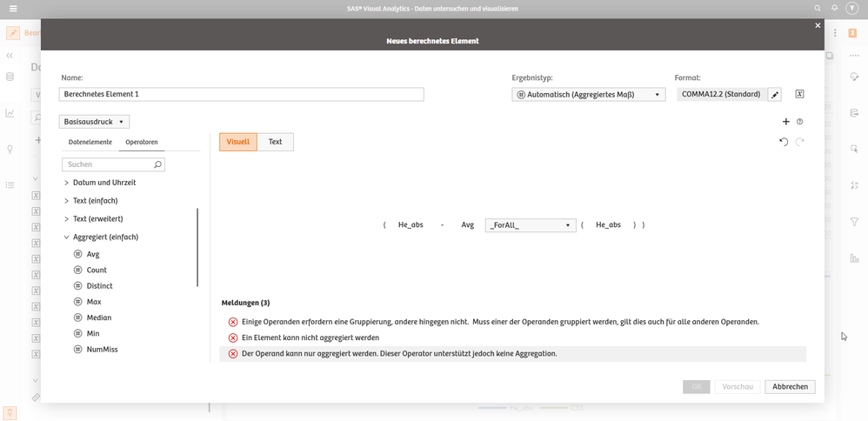Open the _ForAll_ aggregation context dropdown
Image resolution: width=868 pixels, height=421 pixels.
[531, 225]
